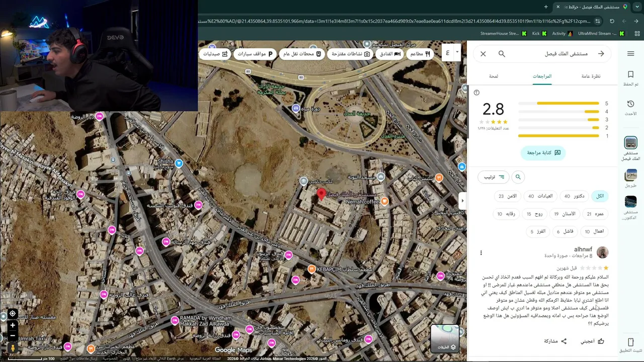Image resolution: width=644 pixels, height=362 pixels.
Task: Toggle the روح 15 review filter chip
Action: 534,214
